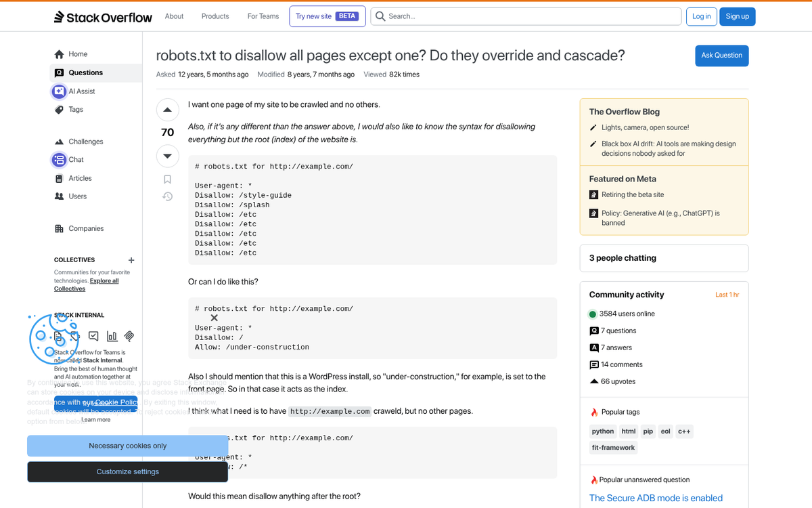Click the Stack Overflow logo
812x508 pixels.
(x=102, y=16)
